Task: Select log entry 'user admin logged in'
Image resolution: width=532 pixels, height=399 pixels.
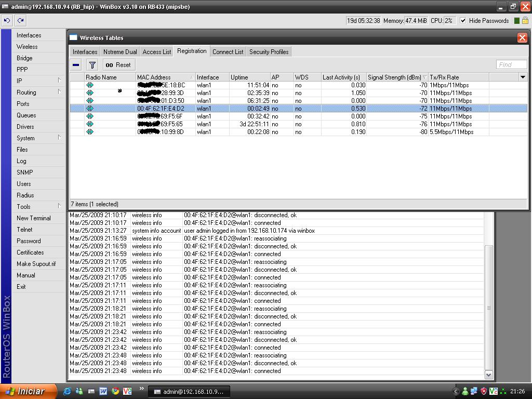Action: [x=276, y=231]
